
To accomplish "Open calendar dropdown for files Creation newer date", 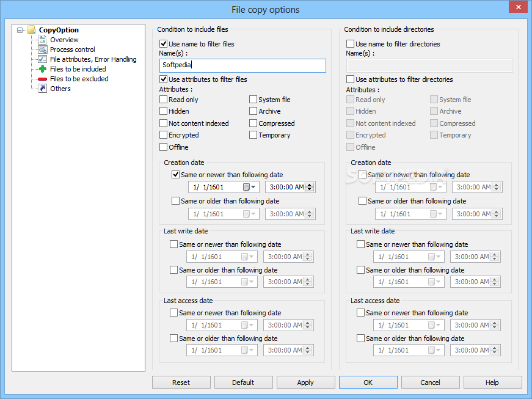I will (x=249, y=187).
